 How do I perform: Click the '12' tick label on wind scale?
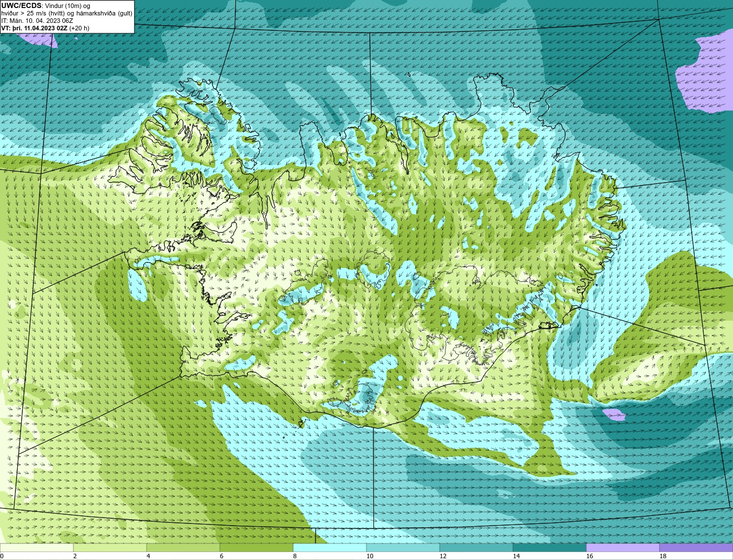click(x=443, y=556)
